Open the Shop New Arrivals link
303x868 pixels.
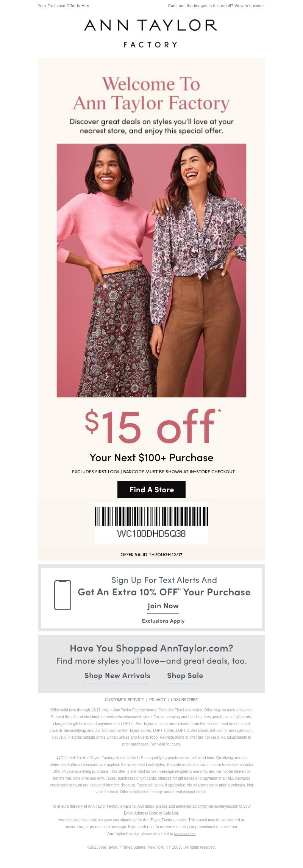click(117, 676)
